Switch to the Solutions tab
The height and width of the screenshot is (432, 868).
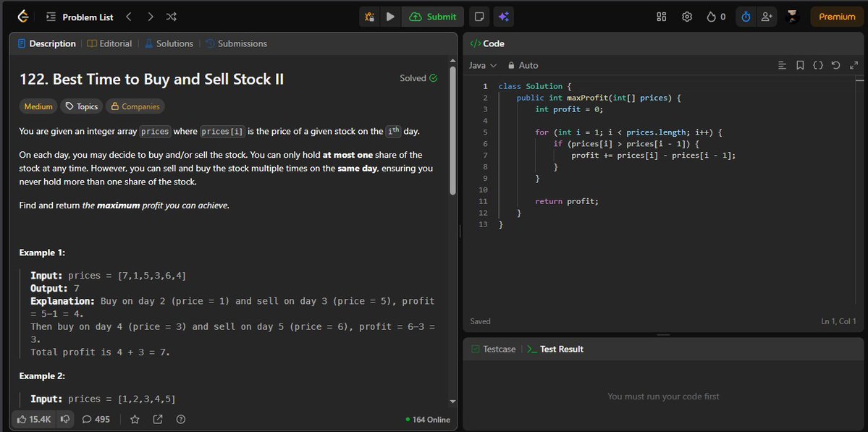(169, 43)
